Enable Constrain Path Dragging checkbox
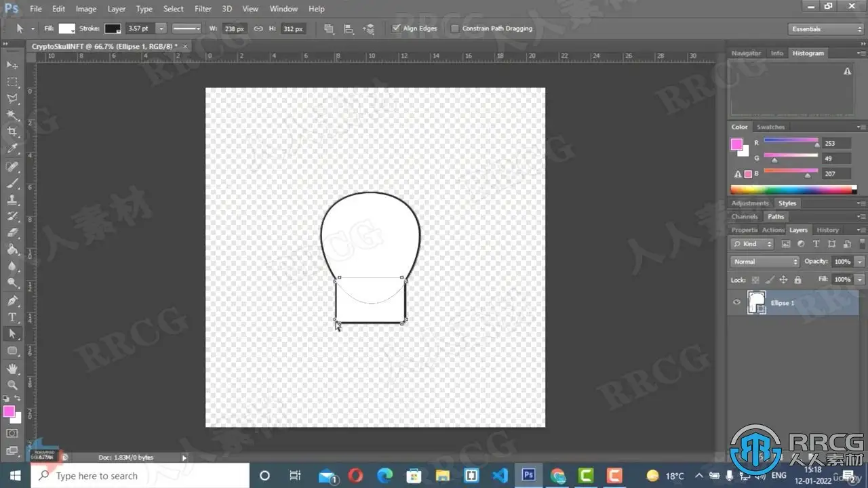868x488 pixels. point(455,28)
